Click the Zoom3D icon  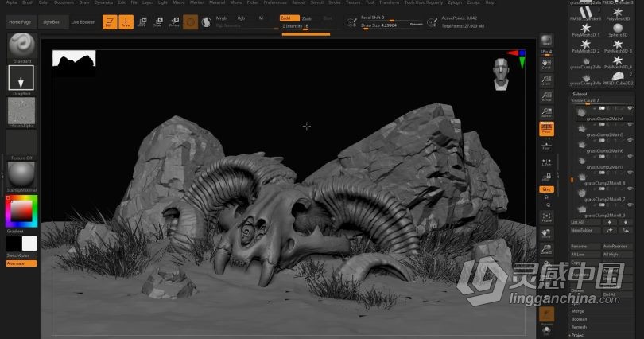tap(547, 249)
